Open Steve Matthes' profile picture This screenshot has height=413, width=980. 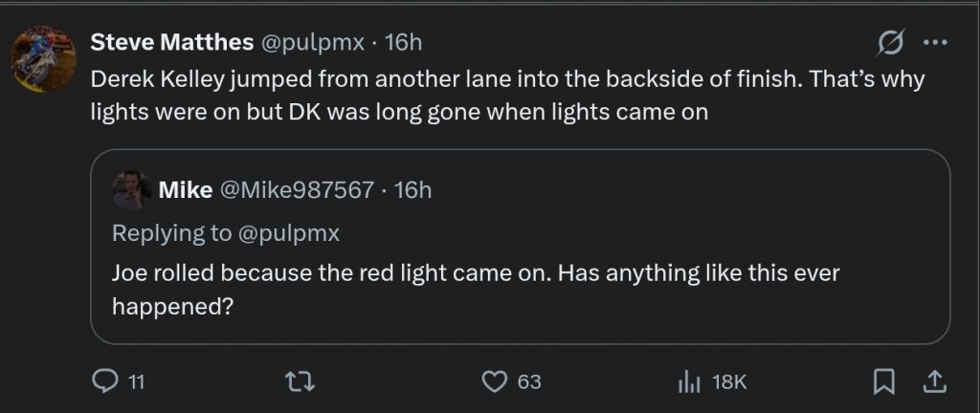point(43,60)
